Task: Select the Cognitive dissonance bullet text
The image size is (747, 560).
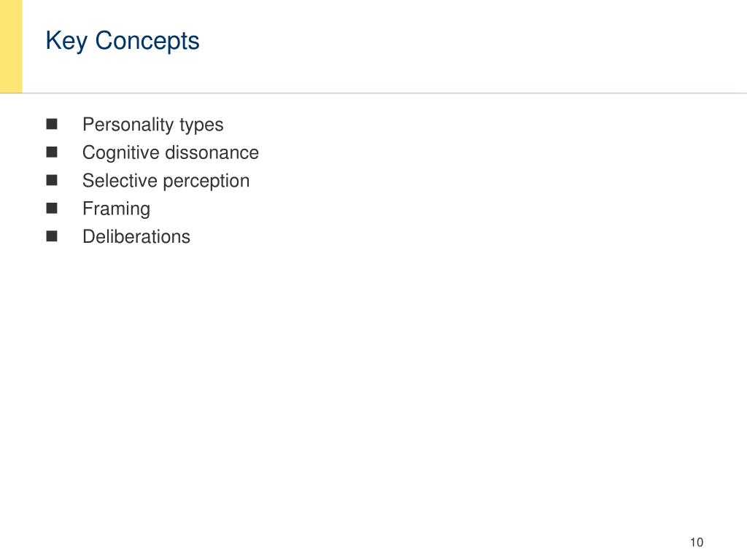Action: click(x=171, y=153)
